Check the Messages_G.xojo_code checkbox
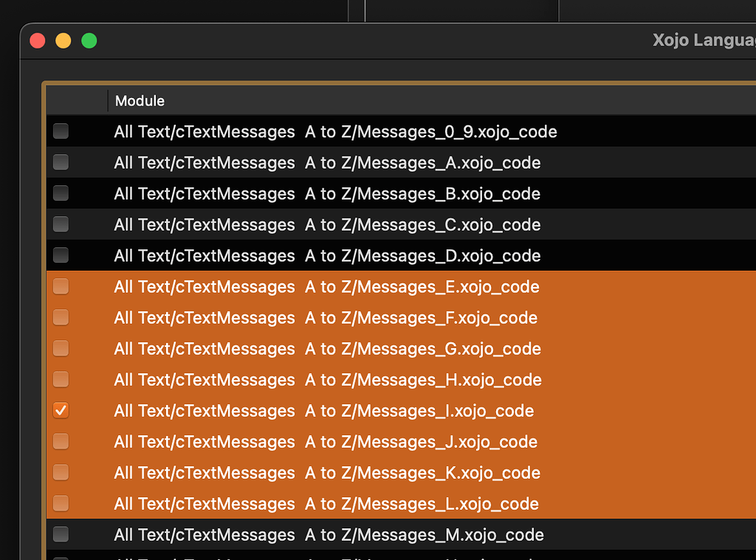This screenshot has width=756, height=560. tap(61, 348)
